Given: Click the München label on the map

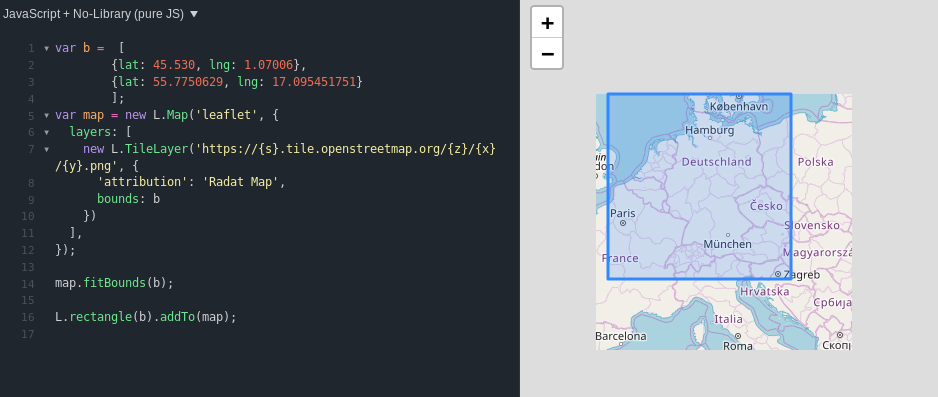Looking at the screenshot, I should tap(727, 244).
